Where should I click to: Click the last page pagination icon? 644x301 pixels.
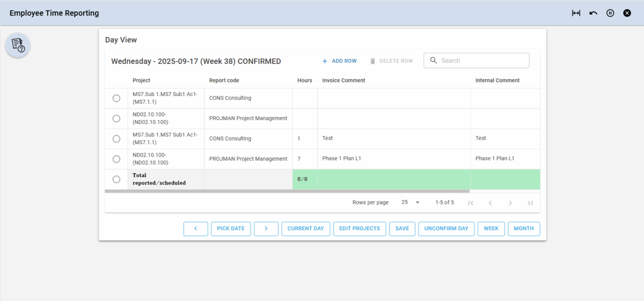pyautogui.click(x=530, y=203)
